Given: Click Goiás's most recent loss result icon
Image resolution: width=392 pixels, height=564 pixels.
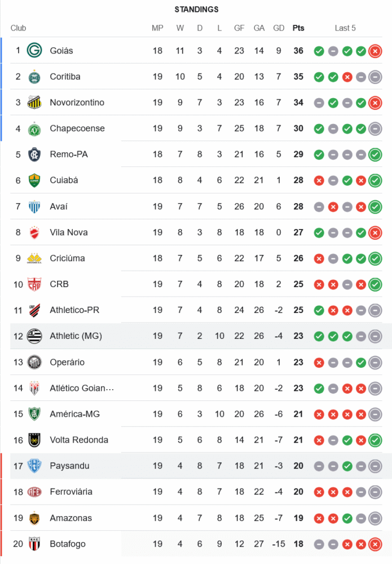Looking at the screenshot, I should pos(375,51).
